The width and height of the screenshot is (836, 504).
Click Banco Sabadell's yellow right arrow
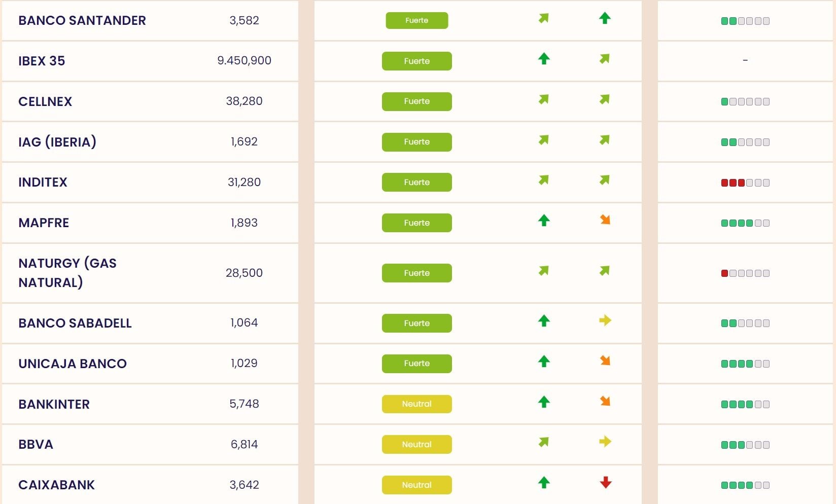click(605, 320)
